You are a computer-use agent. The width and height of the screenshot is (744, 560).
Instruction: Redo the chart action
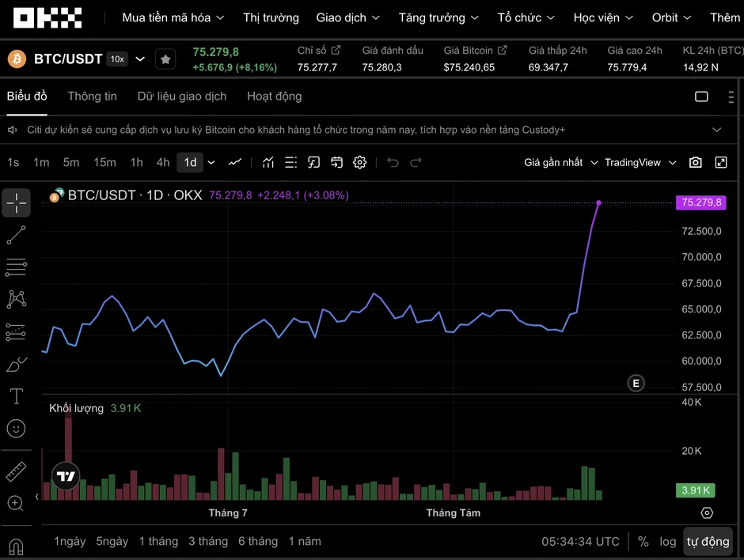pyautogui.click(x=416, y=163)
